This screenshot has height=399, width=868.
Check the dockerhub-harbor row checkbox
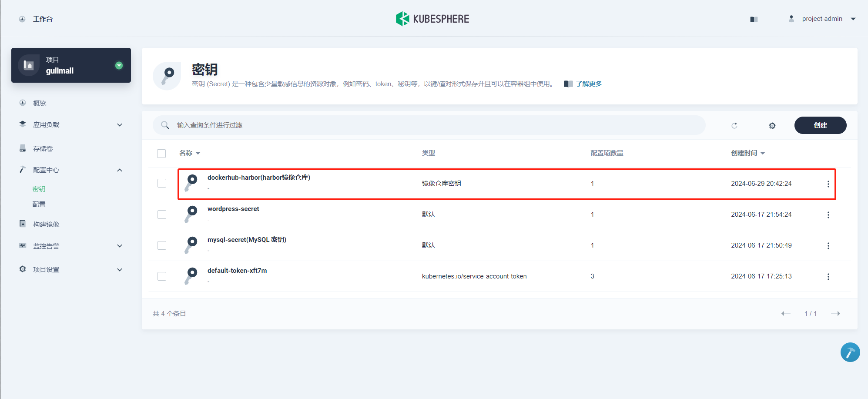tap(162, 183)
